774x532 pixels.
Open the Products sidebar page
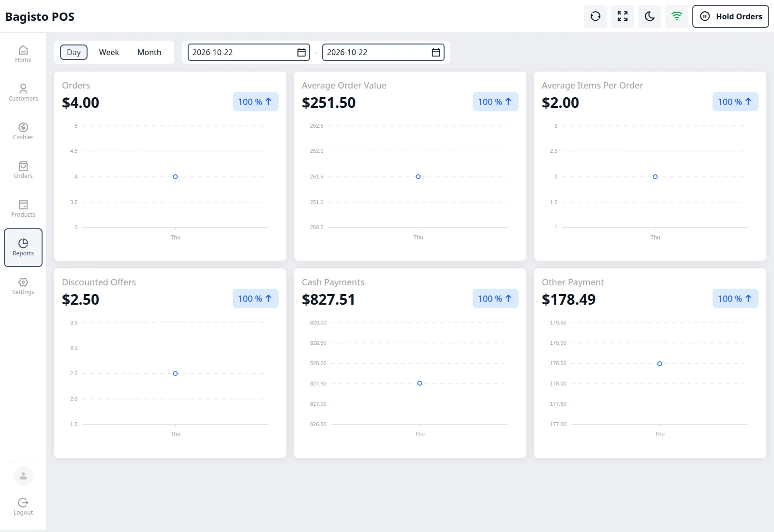(x=23, y=209)
